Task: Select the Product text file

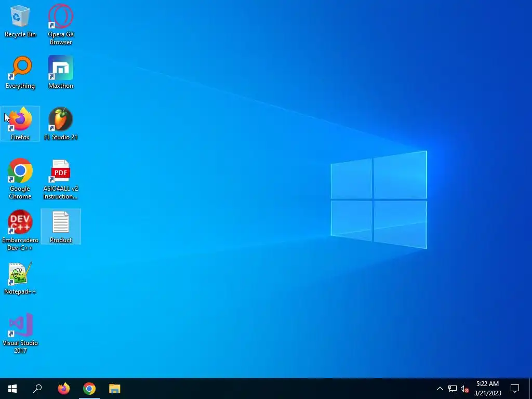Action: [61, 227]
